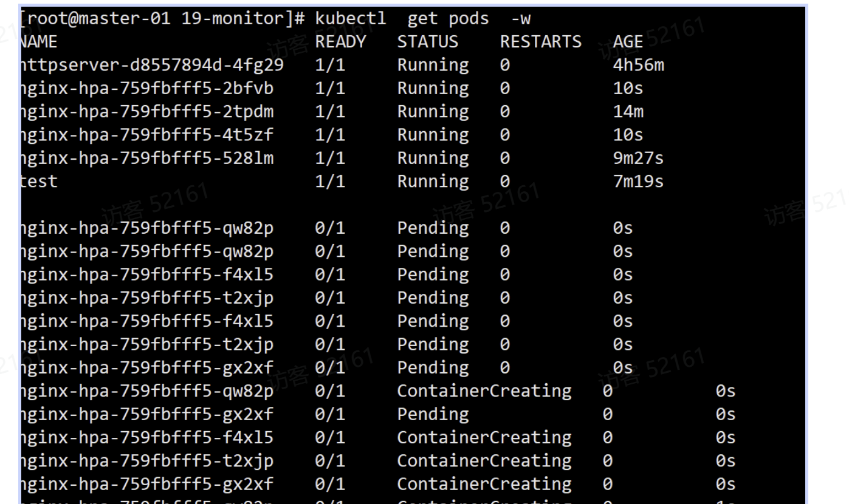Click Running status of the test pod
Viewport: 849px width, 504px height.
(433, 182)
